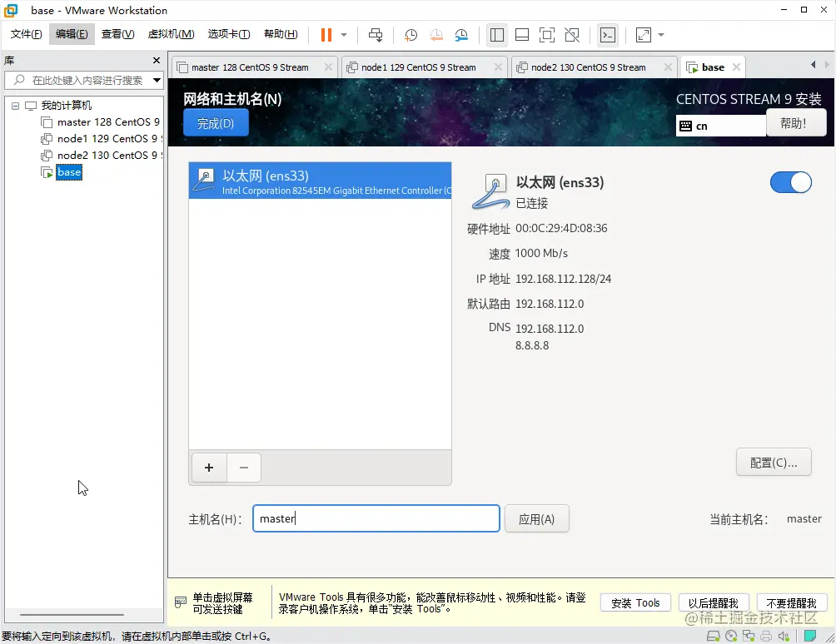836x644 pixels.
Task: Open the cn keyboard layout selector
Action: (x=721, y=126)
